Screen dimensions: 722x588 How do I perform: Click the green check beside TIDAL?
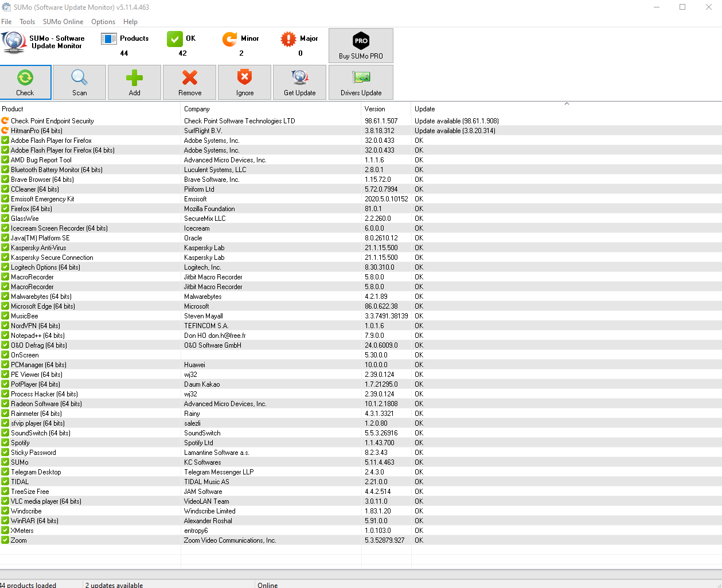[x=5, y=482]
